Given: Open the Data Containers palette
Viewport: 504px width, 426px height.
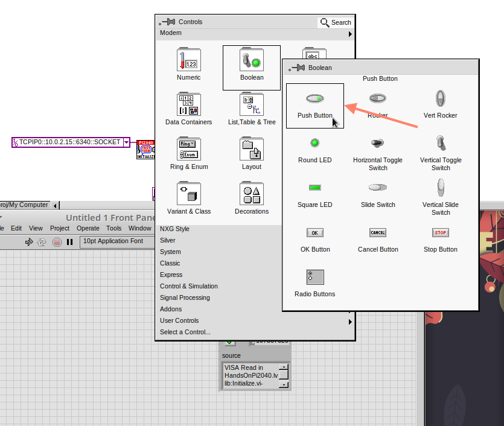Looking at the screenshot, I should 189,109.
